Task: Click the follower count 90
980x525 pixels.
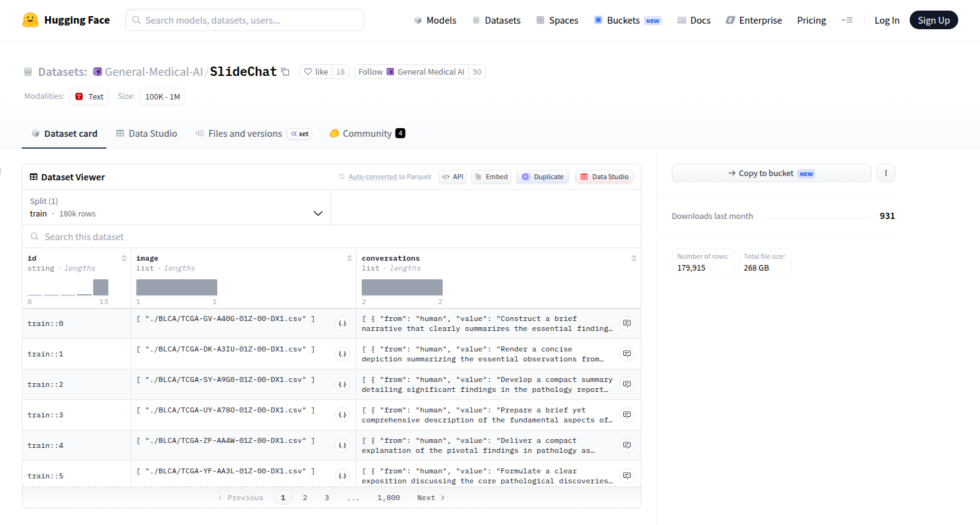Action: 477,72
